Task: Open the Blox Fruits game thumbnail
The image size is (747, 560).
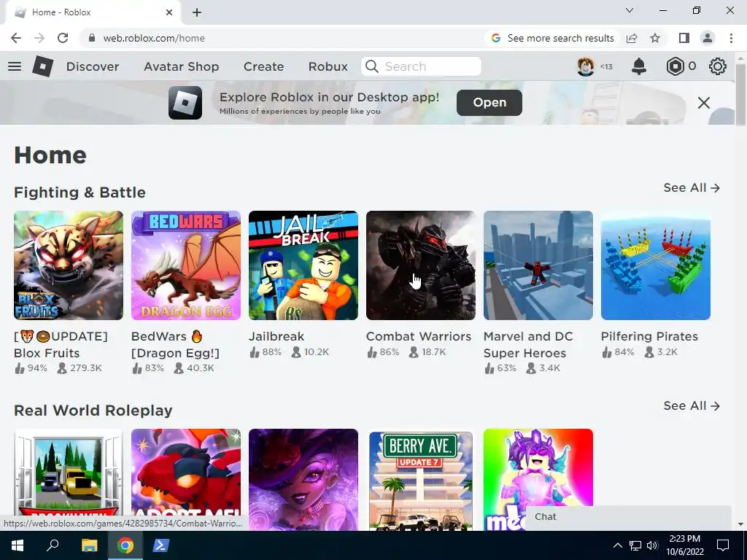Action: click(x=69, y=265)
